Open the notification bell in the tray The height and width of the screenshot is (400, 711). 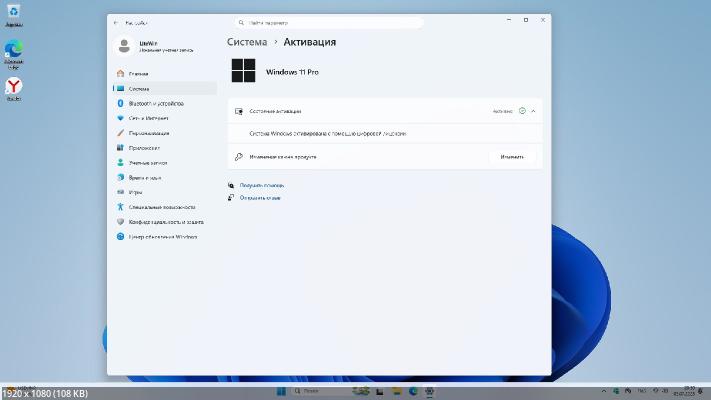coord(701,391)
